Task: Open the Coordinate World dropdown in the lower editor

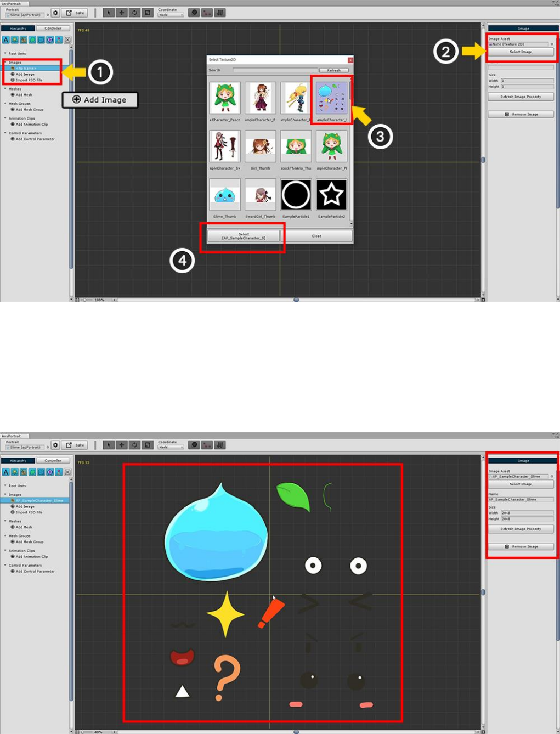Action: coord(171,447)
